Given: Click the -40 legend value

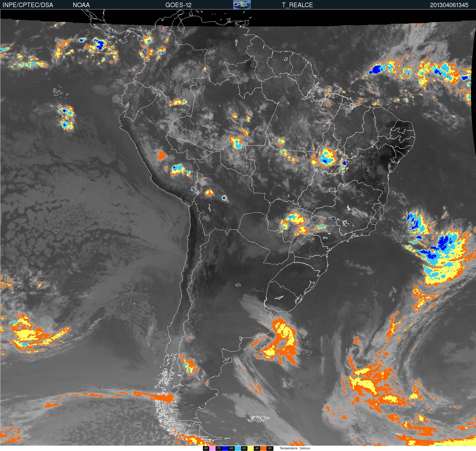Looking at the screenshot, I should [x=257, y=448].
